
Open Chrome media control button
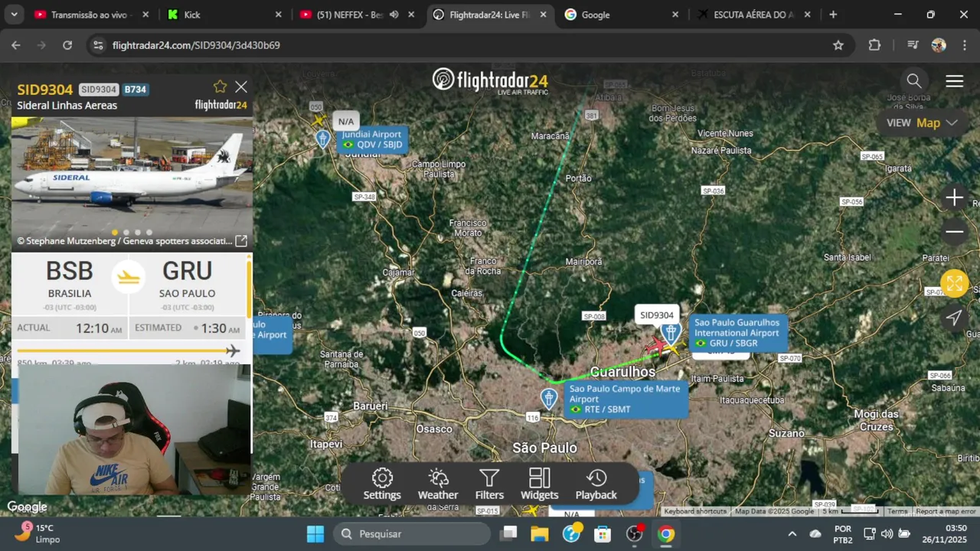[912, 45]
